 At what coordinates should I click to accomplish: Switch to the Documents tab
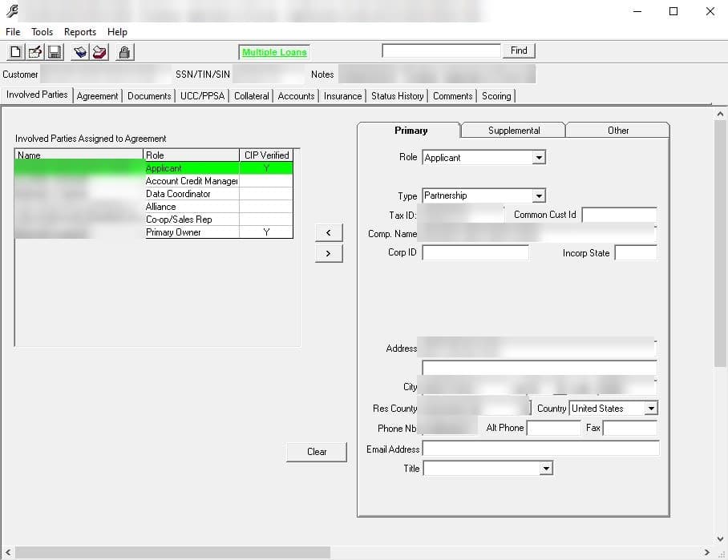coord(149,96)
